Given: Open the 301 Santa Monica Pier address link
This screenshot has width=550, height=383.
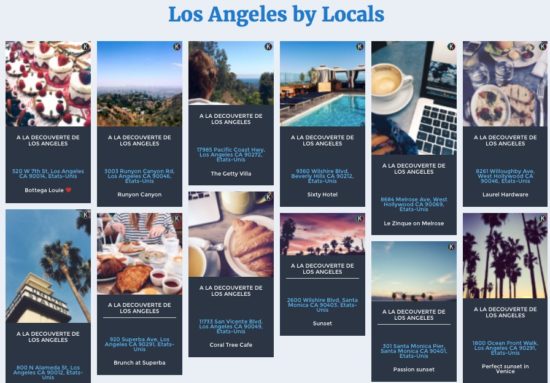Looking at the screenshot, I should tap(414, 351).
